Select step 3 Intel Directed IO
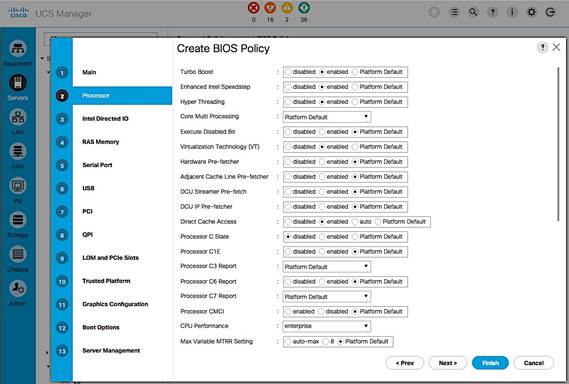The width and height of the screenshot is (569, 384). tap(105, 119)
